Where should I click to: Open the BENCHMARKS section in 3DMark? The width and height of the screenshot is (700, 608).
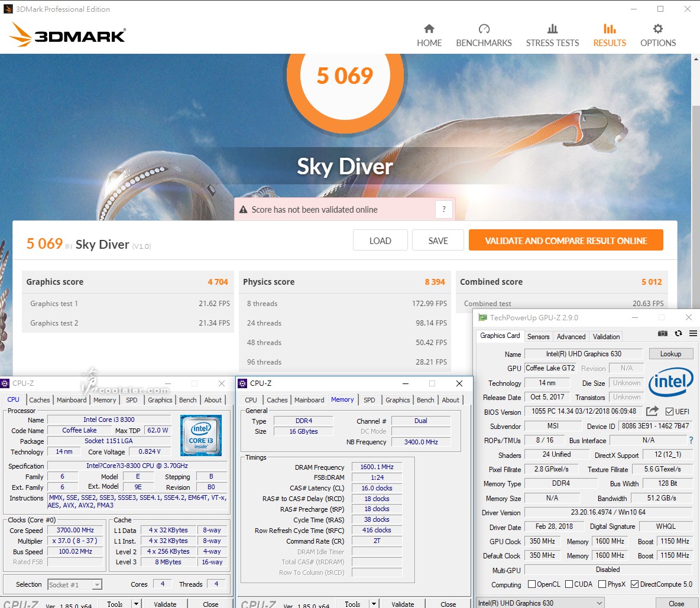click(x=484, y=35)
